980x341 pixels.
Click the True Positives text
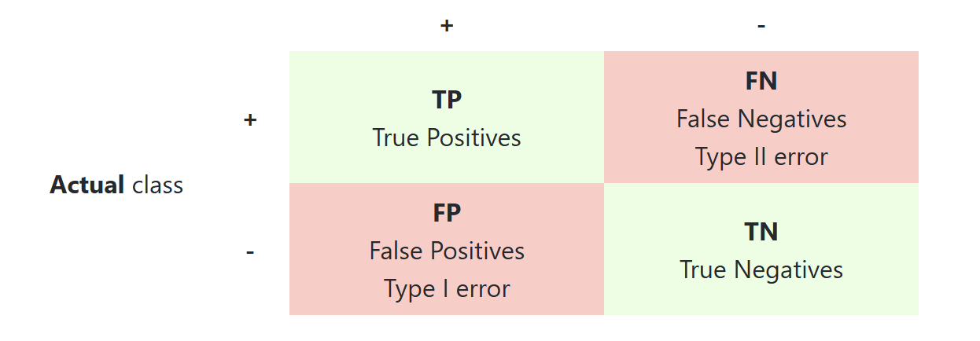(x=447, y=137)
